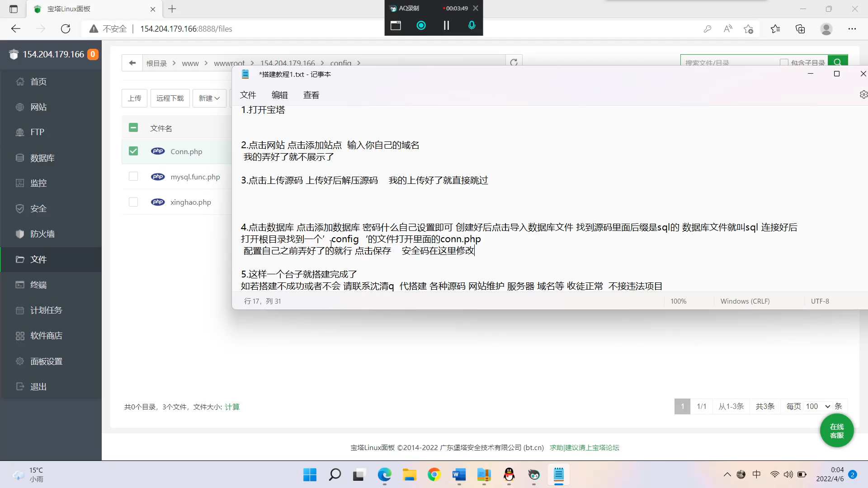Click the mysql.func.php file name
Viewport: 868px width, 488px height.
click(x=195, y=177)
